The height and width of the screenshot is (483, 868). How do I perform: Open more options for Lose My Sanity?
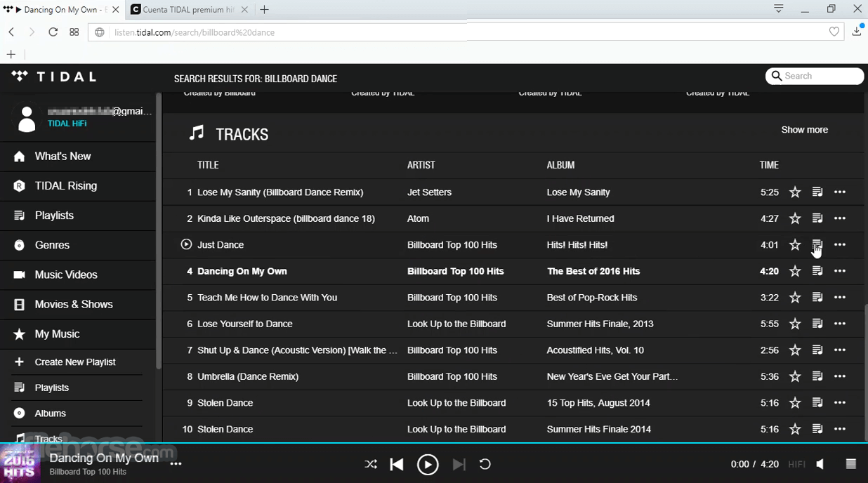(840, 192)
